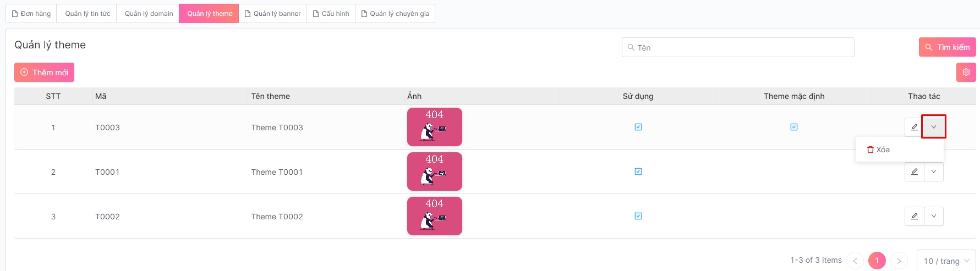Go to the previous page arrow
This screenshot has height=271, width=980.
(855, 261)
